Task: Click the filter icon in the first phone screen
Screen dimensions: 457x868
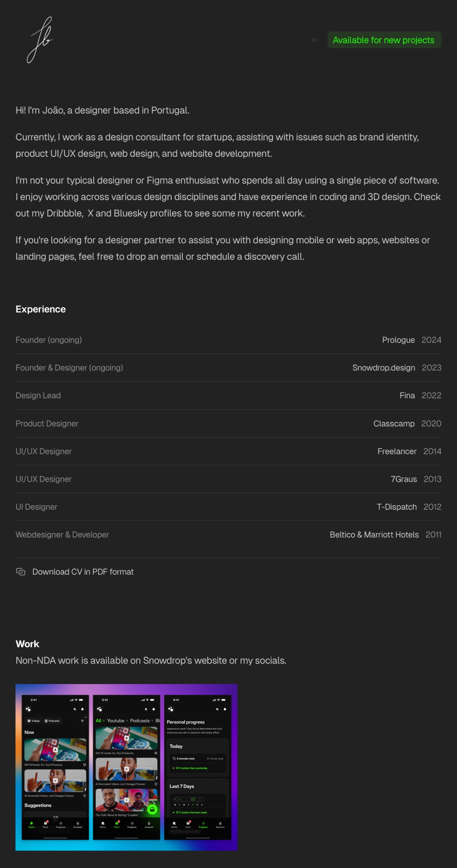Action: 82,721
